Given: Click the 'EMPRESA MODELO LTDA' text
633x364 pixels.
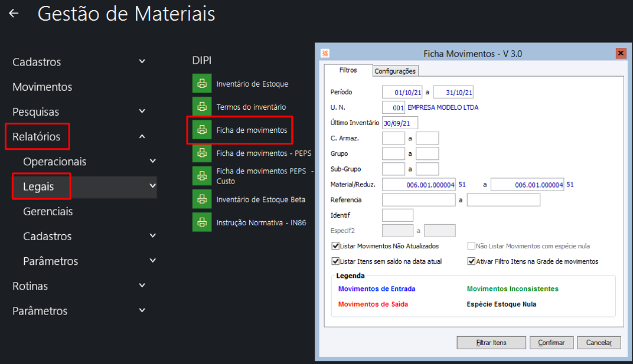Looking at the screenshot, I should pos(443,107).
